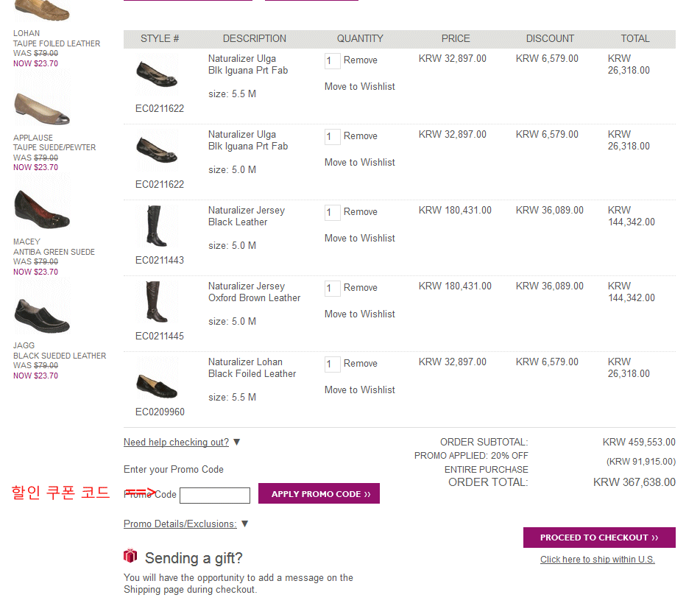Viewport: 700px width, 606px height.
Task: Proceed to checkout
Action: 598,538
